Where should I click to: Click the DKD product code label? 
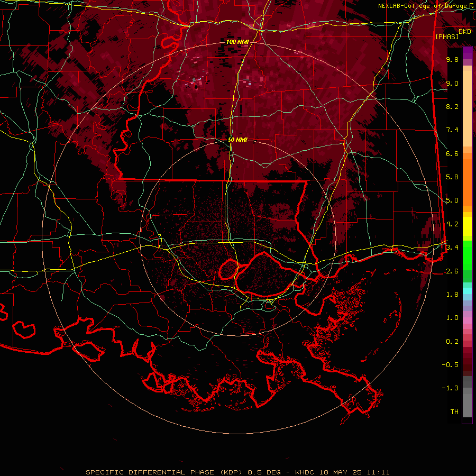click(x=464, y=32)
